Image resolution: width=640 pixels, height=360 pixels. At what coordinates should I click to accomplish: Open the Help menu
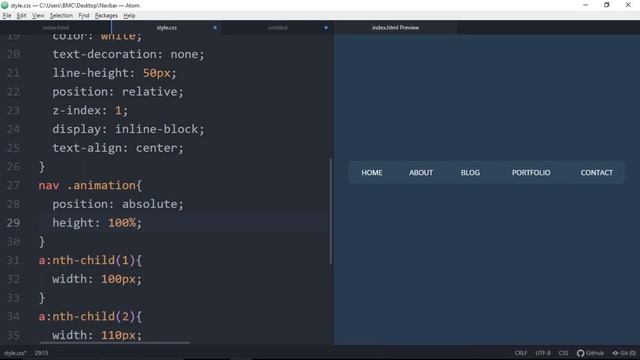pyautogui.click(x=129, y=16)
